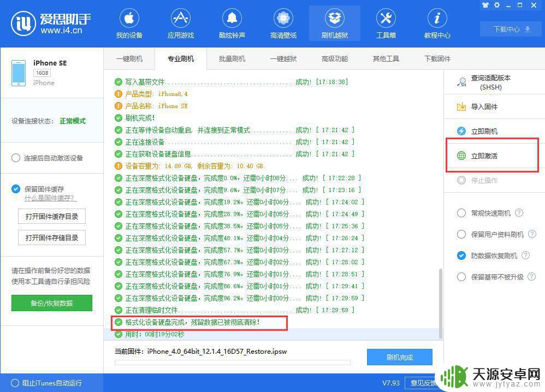The height and width of the screenshot is (392, 545).
Task: Open help icon next to 保留用户资料刷机
Action: [x=532, y=234]
